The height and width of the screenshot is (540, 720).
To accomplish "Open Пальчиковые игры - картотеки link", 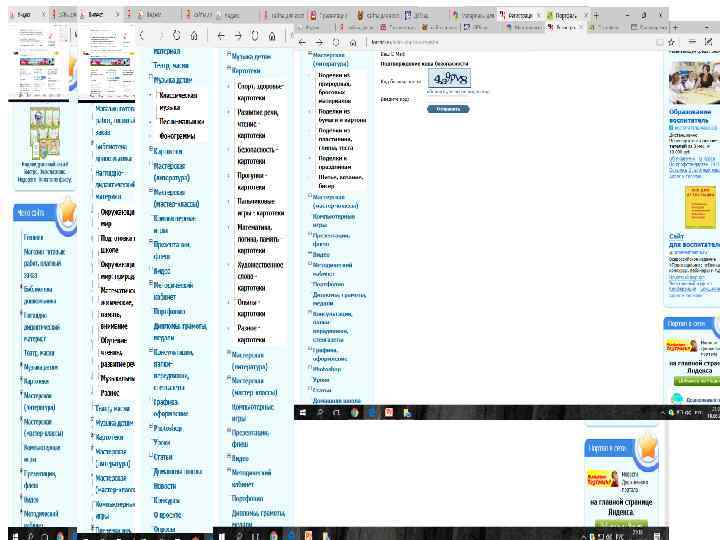I will [x=260, y=207].
